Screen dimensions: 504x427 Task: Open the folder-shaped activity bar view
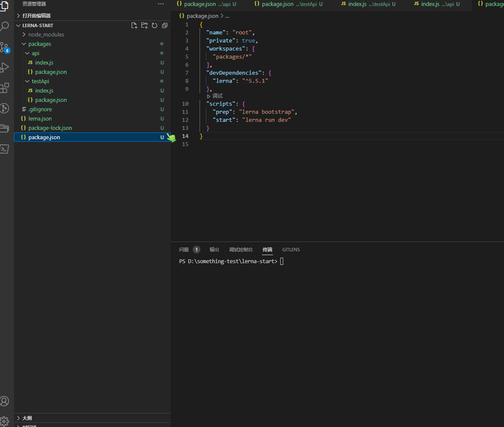coord(4,129)
